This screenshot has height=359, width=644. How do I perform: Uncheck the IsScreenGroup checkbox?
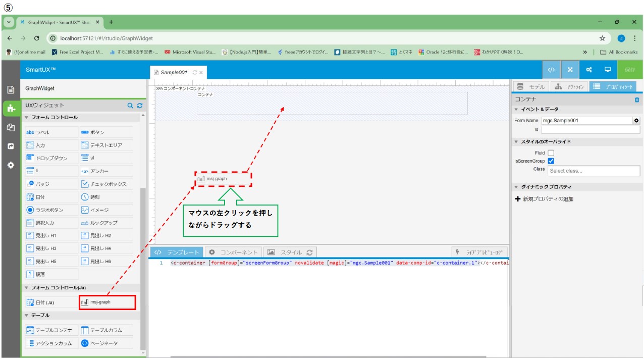(551, 161)
